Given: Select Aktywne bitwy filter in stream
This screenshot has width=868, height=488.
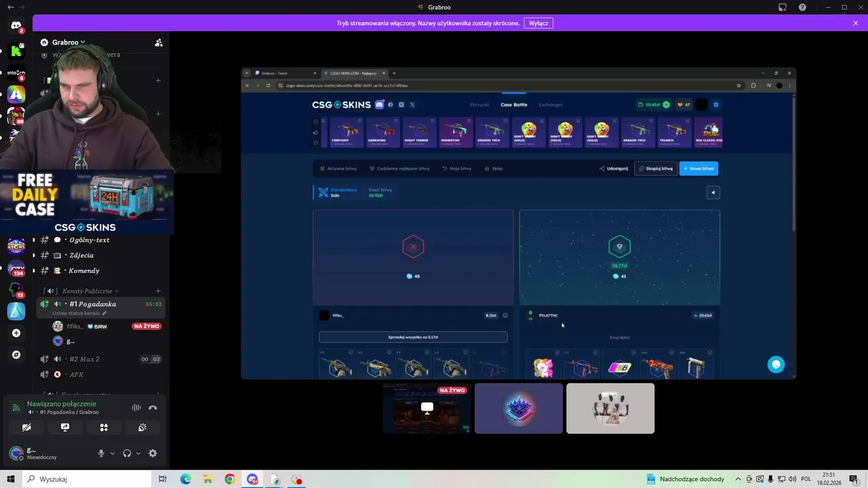Looking at the screenshot, I should pyautogui.click(x=338, y=168).
